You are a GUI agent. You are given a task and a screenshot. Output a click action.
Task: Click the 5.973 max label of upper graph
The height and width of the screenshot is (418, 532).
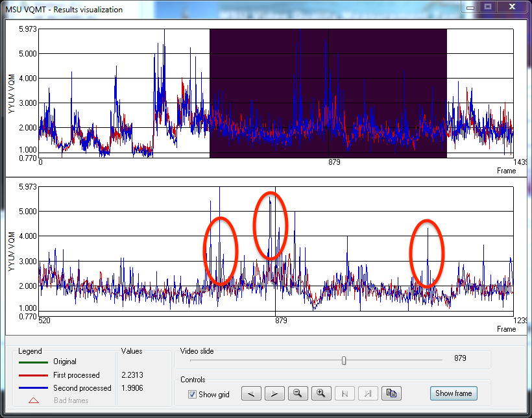pos(28,29)
